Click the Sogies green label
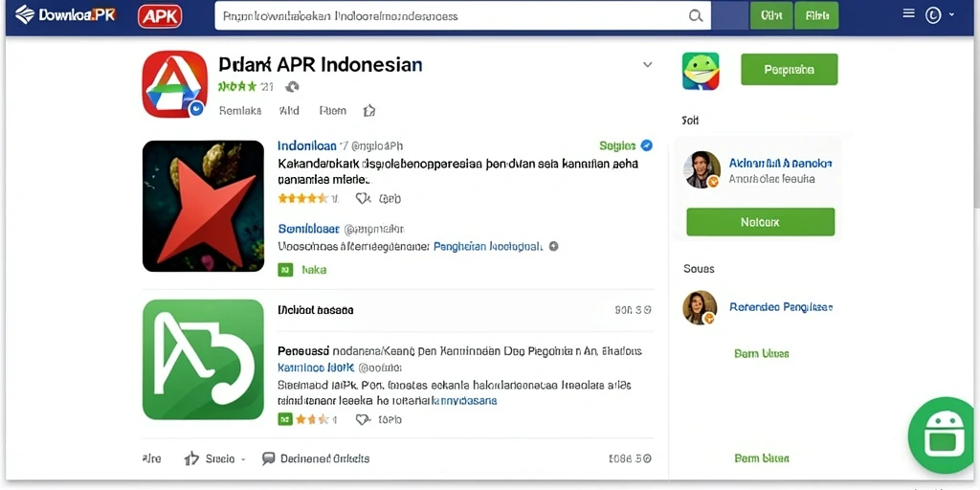This screenshot has height=490, width=980. tap(617, 145)
